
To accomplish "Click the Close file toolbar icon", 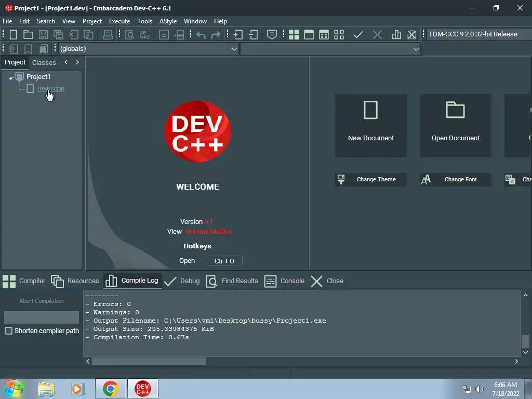I will (x=74, y=35).
